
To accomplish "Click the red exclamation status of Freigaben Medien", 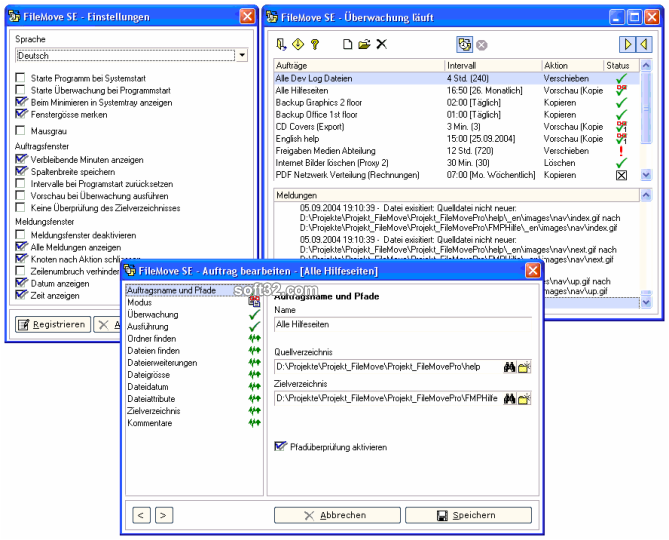I will pyautogui.click(x=621, y=151).
